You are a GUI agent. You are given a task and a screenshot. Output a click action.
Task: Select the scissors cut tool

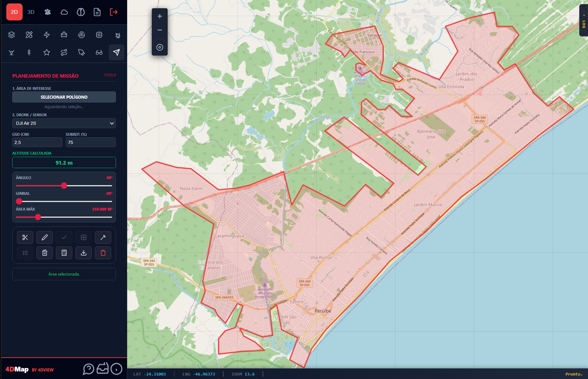coord(25,237)
